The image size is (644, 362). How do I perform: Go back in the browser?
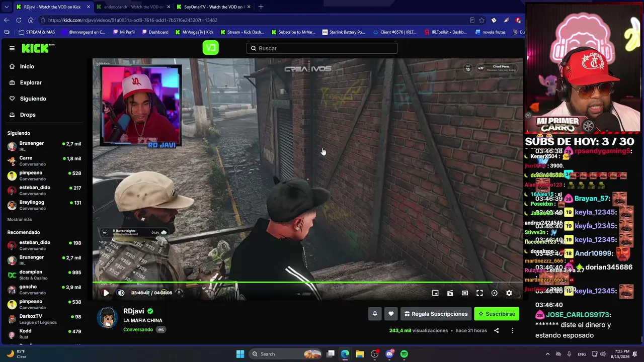pyautogui.click(x=7, y=20)
